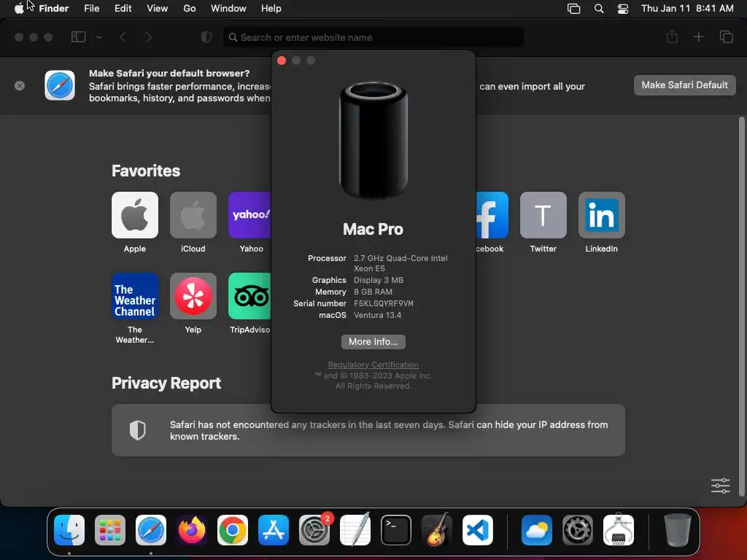
Task: Open System Information from the Dock
Action: [619, 530]
